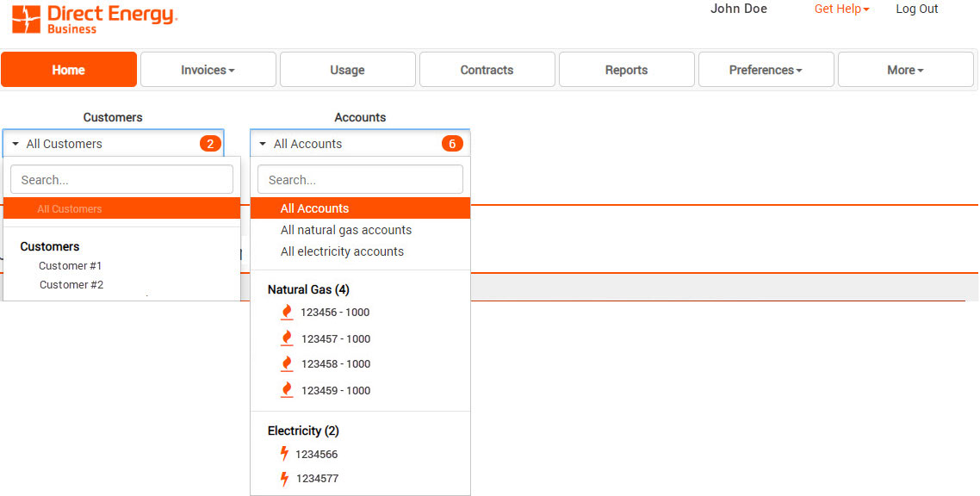Click the Customers label above the dropdown

pos(113,117)
